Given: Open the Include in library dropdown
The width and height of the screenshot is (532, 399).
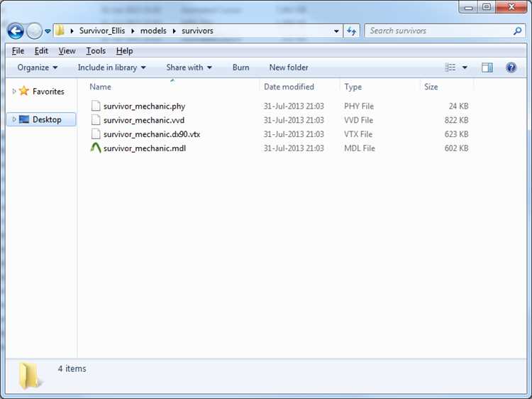Looking at the screenshot, I should click(112, 67).
